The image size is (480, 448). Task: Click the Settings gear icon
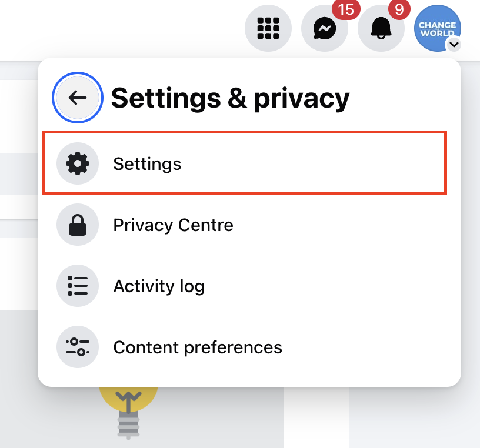click(78, 163)
